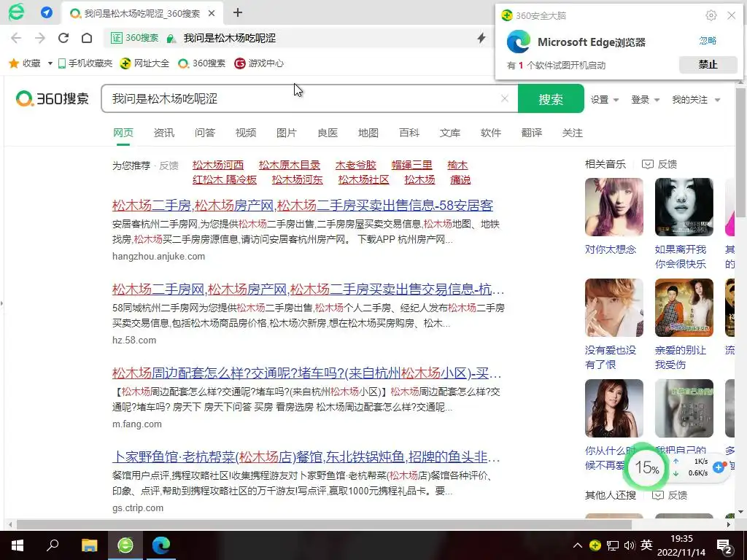The width and height of the screenshot is (747, 560).
Task: Reload the page with the refresh icon
Action: click(x=63, y=38)
